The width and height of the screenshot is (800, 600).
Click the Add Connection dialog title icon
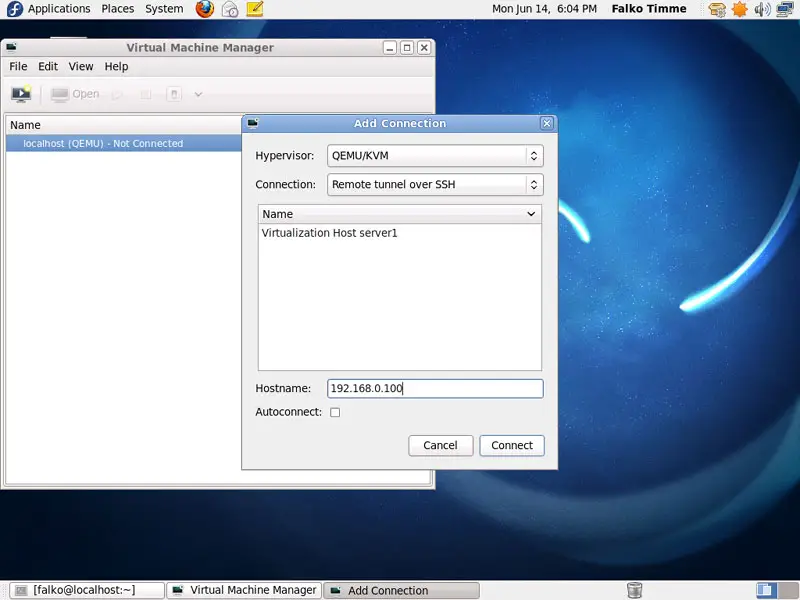click(x=253, y=123)
